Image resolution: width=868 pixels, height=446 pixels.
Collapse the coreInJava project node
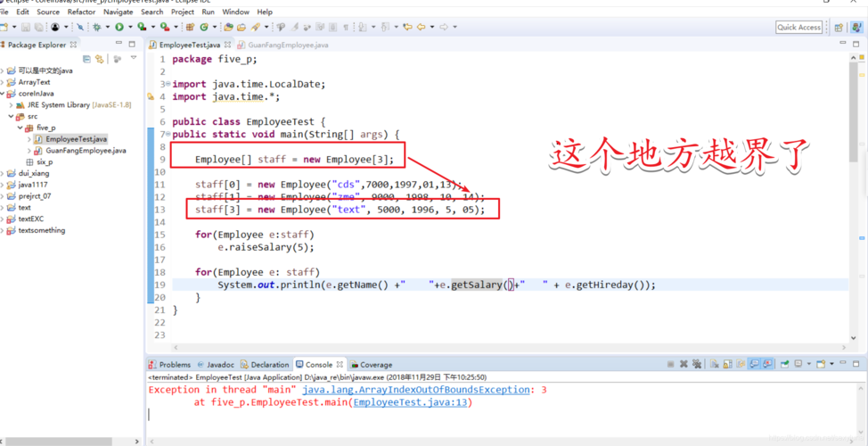[x=2, y=94]
